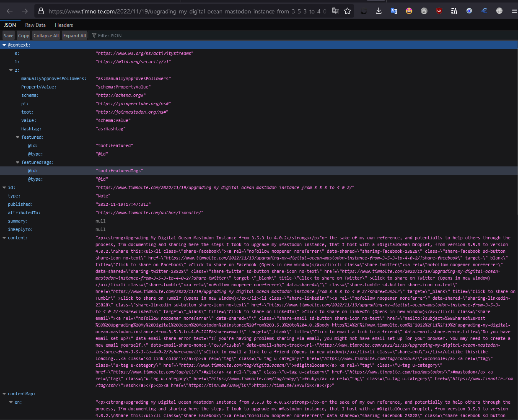Click the site security padlock icon

[41, 11]
